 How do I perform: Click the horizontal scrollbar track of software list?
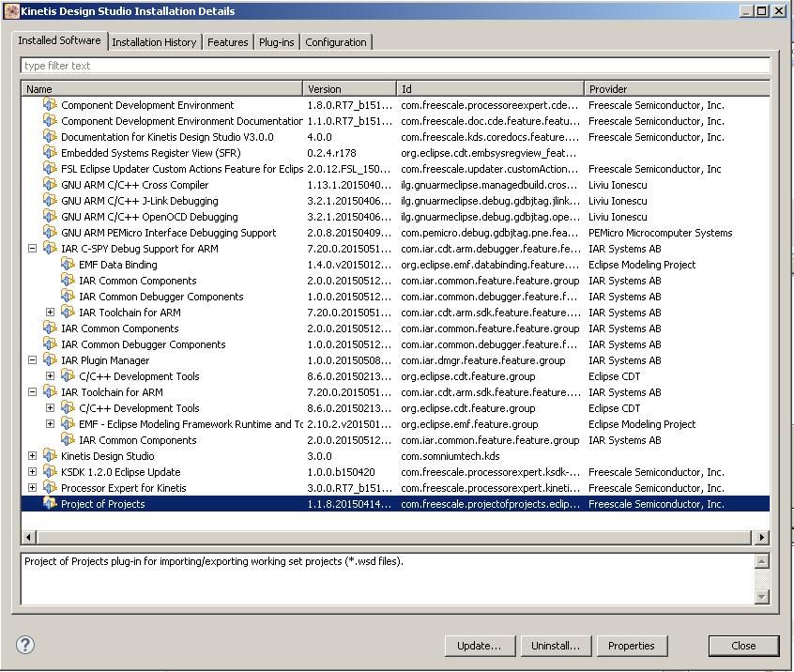(x=394, y=537)
